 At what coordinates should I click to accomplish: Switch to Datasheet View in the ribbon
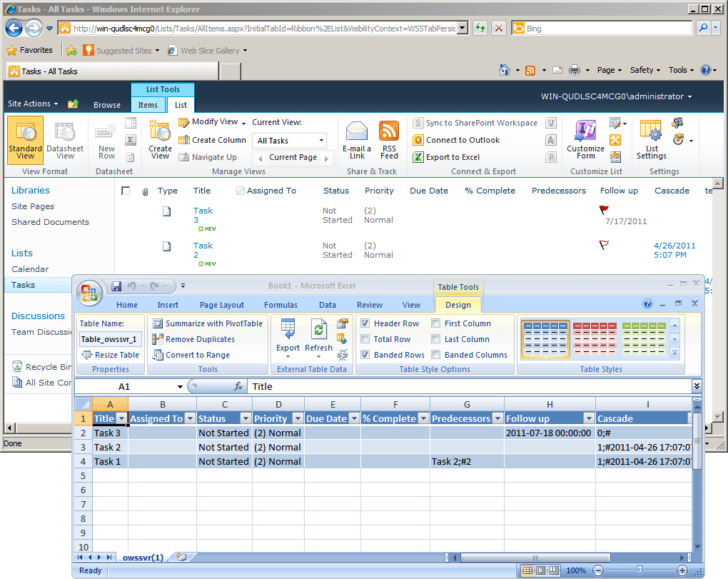coord(64,139)
